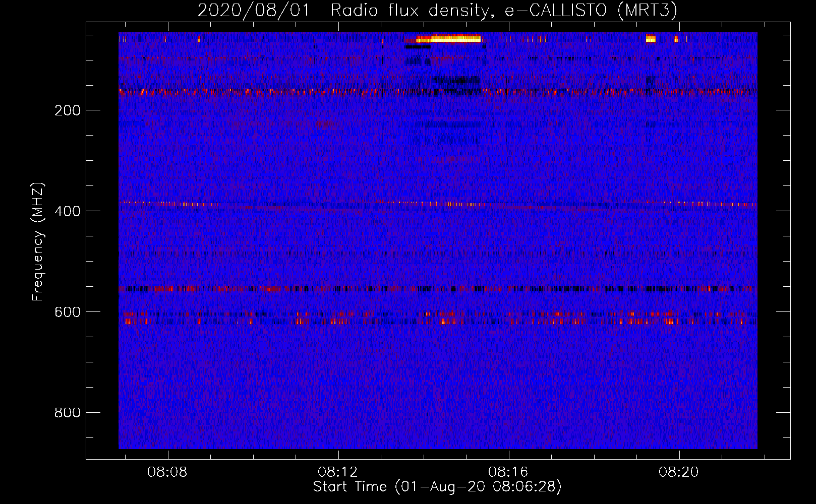Click the 08:16 time tick label
This screenshot has width=816, height=504.
(508, 472)
